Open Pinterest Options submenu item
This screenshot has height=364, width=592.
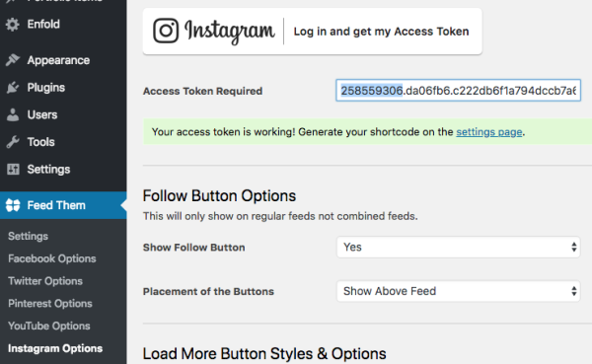(x=50, y=303)
